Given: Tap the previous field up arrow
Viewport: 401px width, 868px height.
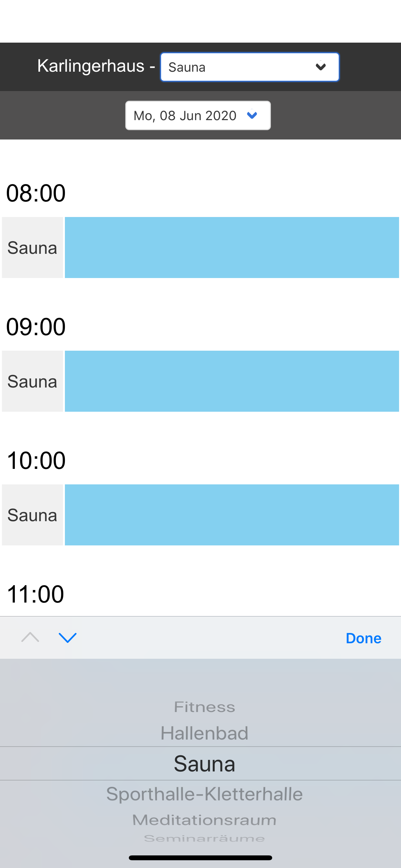Looking at the screenshot, I should pyautogui.click(x=30, y=637).
